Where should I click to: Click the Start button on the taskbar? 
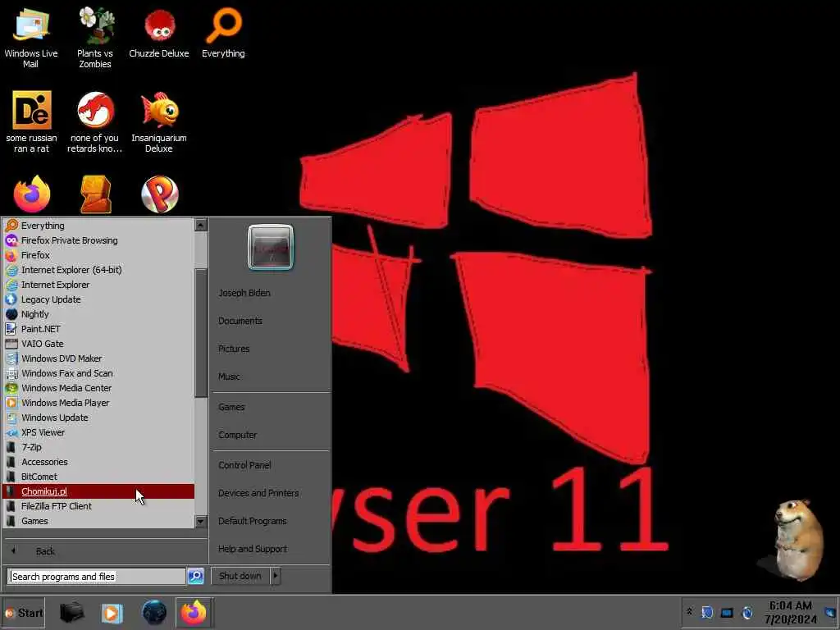pyautogui.click(x=24, y=613)
